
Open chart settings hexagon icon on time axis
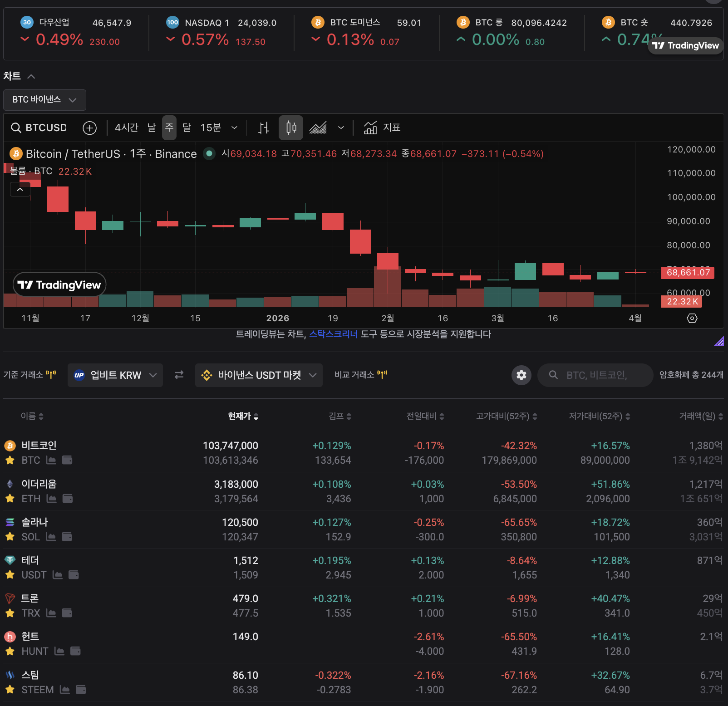[692, 319]
